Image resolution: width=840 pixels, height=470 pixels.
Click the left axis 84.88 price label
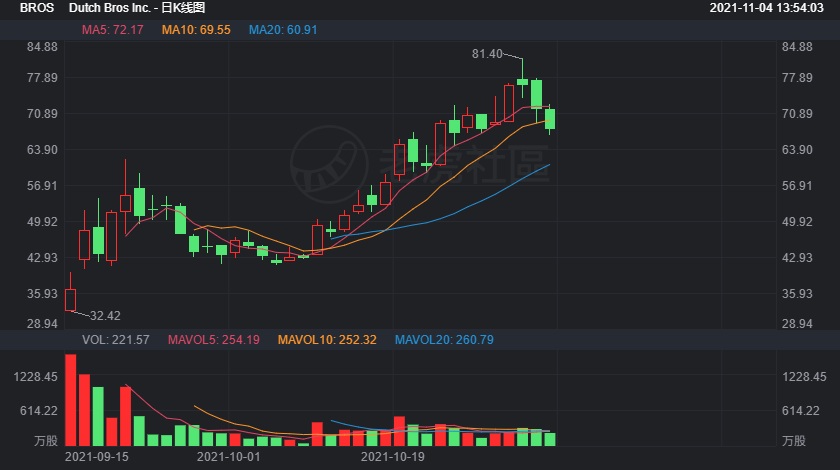click(x=42, y=47)
